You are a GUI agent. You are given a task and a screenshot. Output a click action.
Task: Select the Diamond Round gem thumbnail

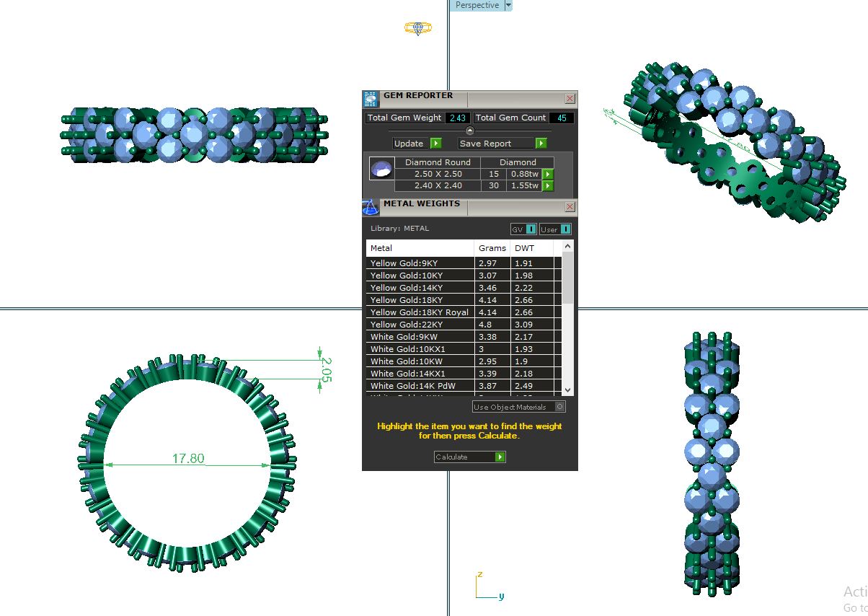click(x=381, y=170)
